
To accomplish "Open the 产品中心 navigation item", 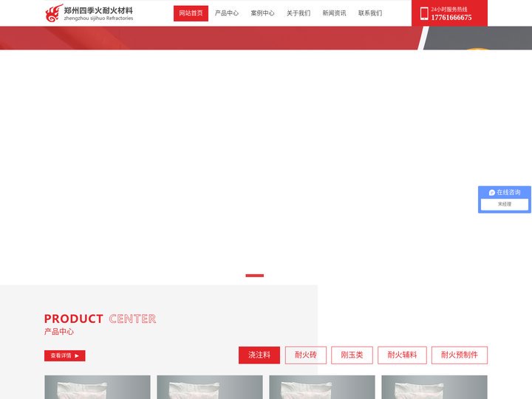I will 227,13.
